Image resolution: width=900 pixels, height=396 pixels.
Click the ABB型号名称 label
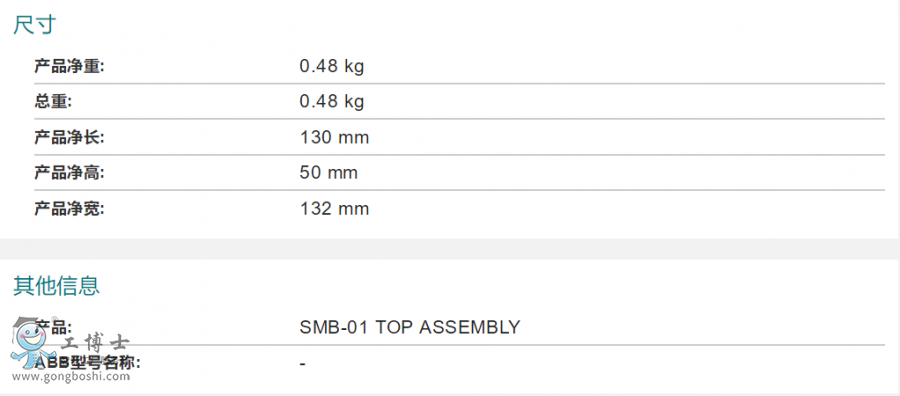[x=87, y=363]
